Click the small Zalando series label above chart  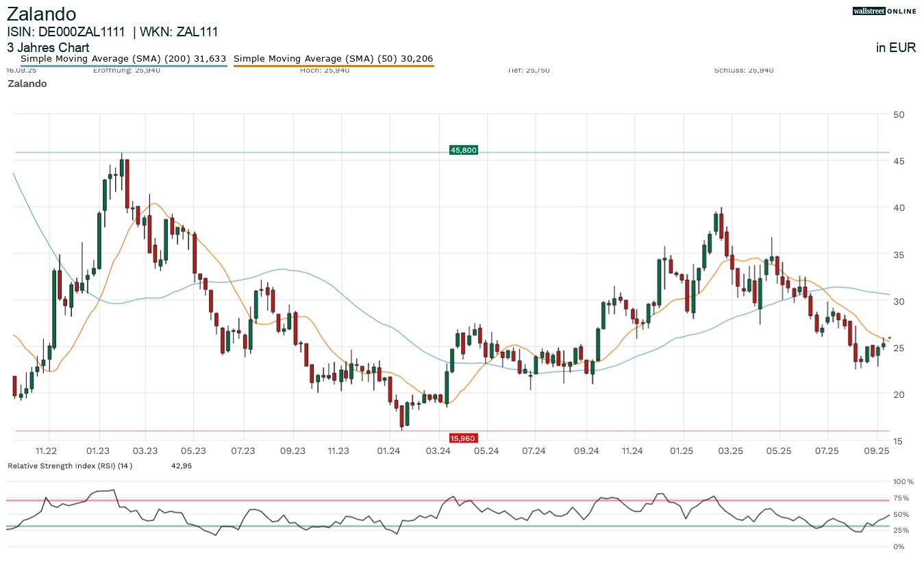pyautogui.click(x=27, y=84)
